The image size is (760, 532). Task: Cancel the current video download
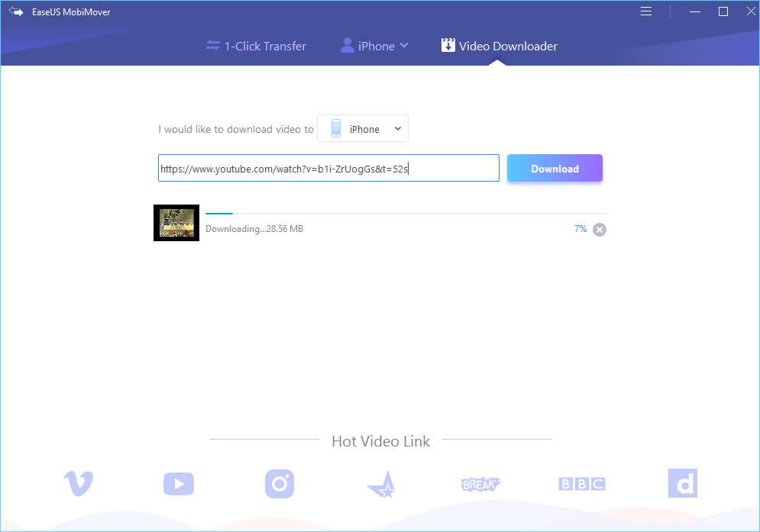[599, 229]
